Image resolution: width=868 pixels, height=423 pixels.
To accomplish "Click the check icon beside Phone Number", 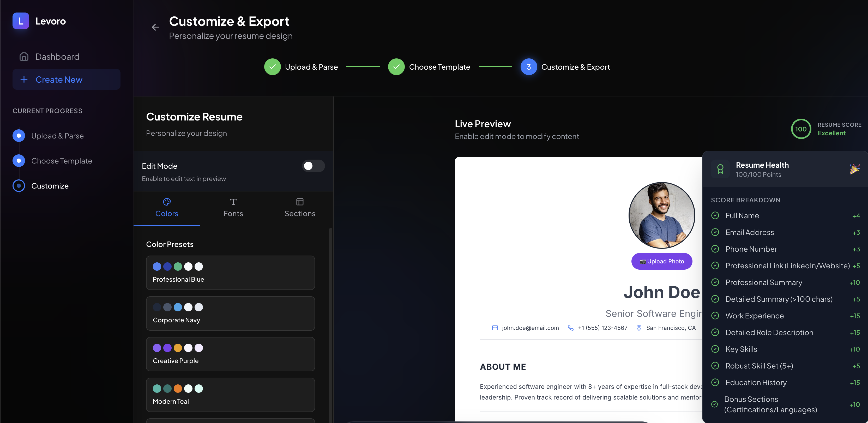I will [715, 249].
